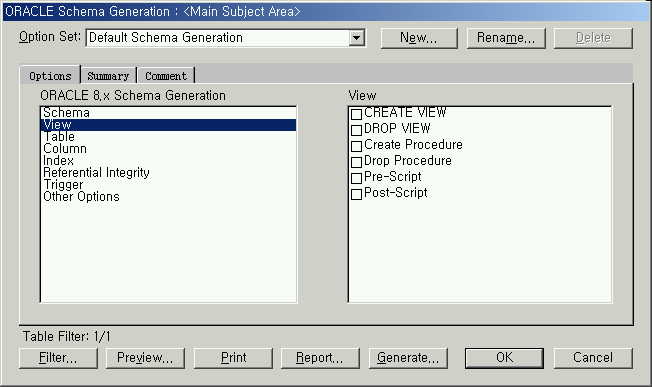Check the Create Procedure option
652x387 pixels.
point(356,146)
